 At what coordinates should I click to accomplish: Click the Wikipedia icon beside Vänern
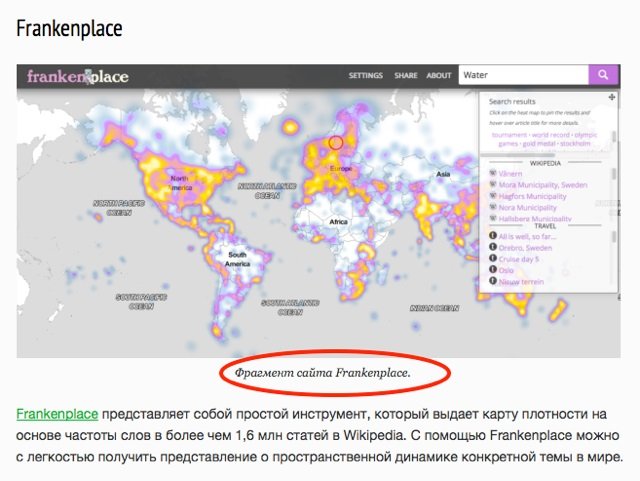click(493, 173)
